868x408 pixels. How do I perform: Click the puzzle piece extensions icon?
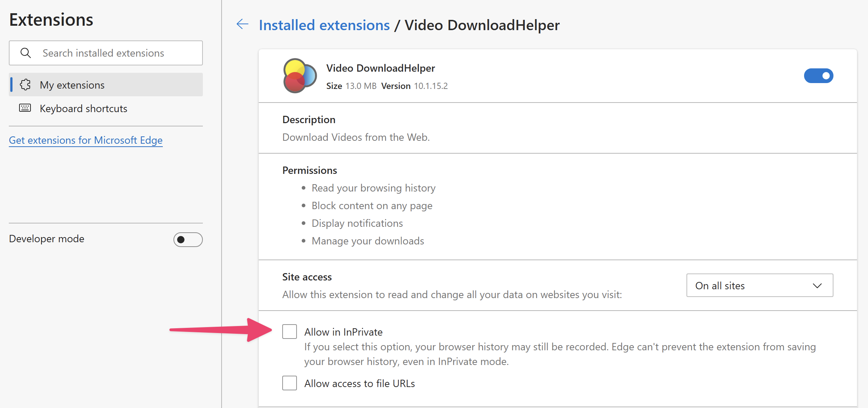[x=25, y=85]
